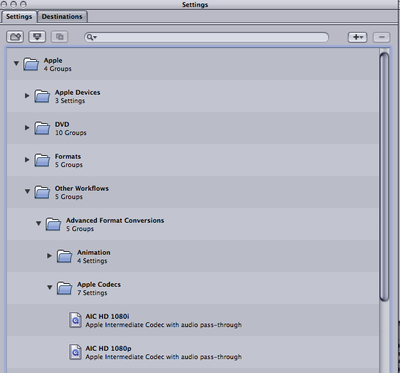Collapse the Other Workflows group
The width and height of the screenshot is (400, 373).
27,191
